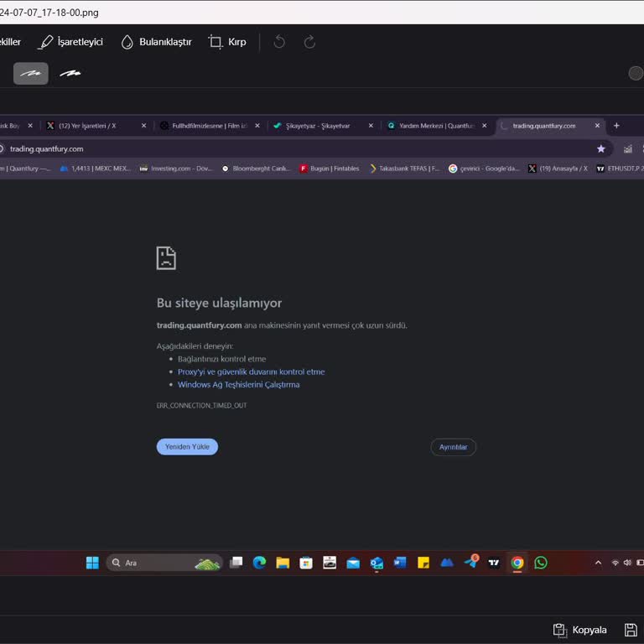The height and width of the screenshot is (644, 644).
Task: Open the (19) Anasayfa / X bookmark
Action: click(558, 169)
